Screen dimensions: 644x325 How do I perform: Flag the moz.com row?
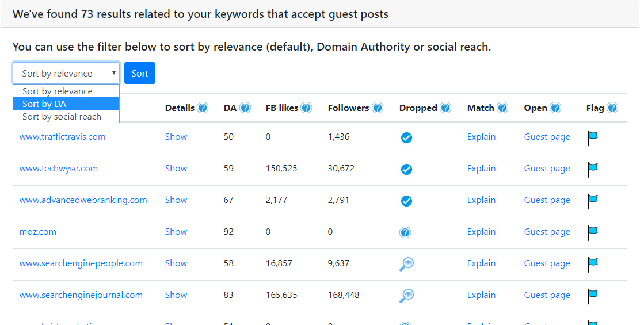[592, 232]
